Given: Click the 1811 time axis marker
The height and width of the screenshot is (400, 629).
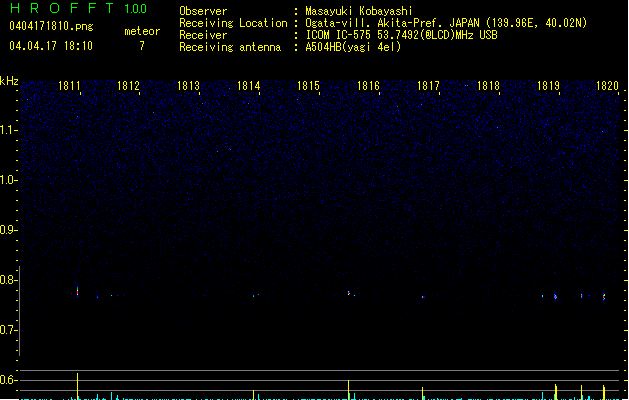Looking at the screenshot, I should coord(69,86).
